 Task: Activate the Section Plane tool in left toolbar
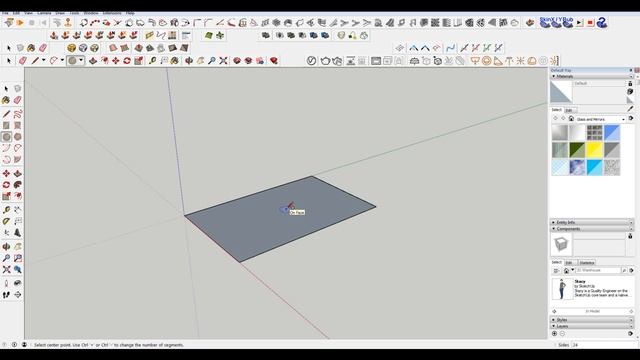(17, 295)
